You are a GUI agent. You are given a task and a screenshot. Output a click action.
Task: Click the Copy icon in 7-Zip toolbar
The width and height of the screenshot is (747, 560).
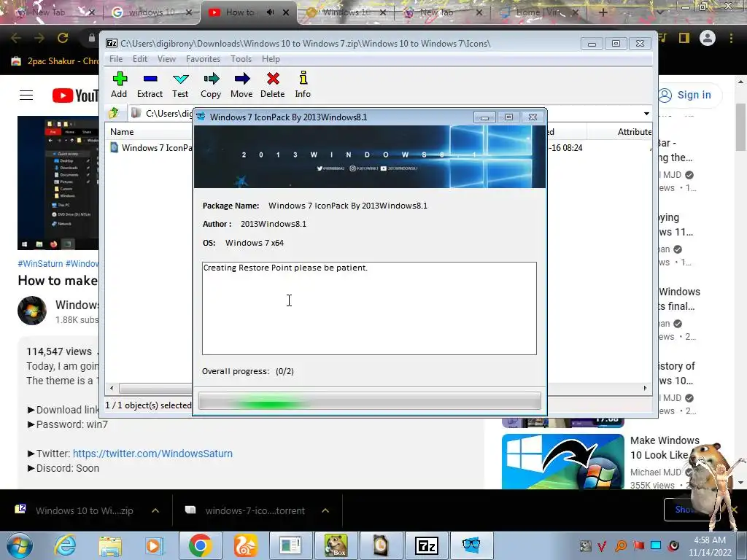(x=211, y=85)
